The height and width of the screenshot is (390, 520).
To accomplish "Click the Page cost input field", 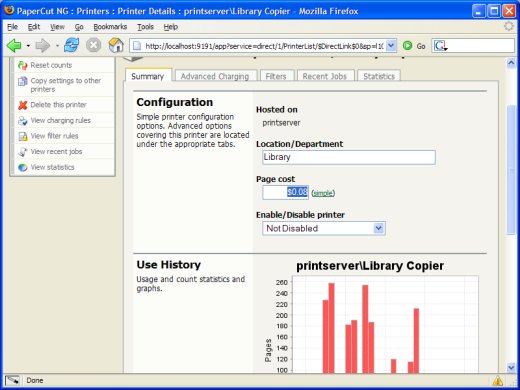I will (x=285, y=192).
